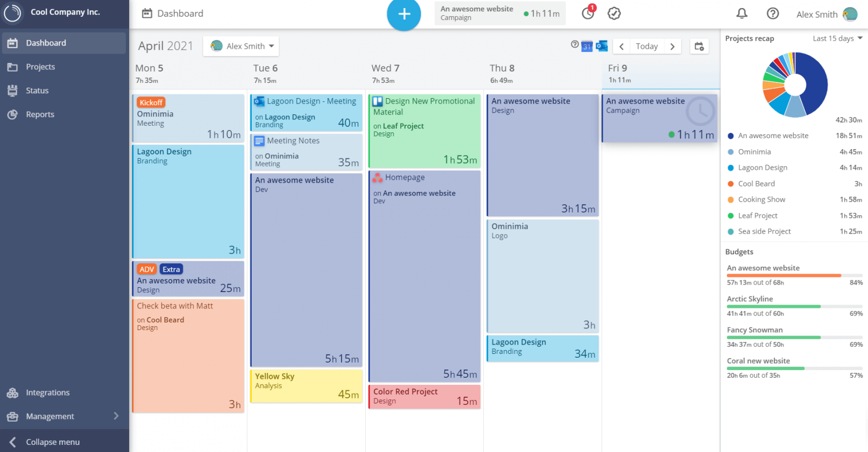
Task: Click the An awesome website budget bar
Action: (x=794, y=275)
